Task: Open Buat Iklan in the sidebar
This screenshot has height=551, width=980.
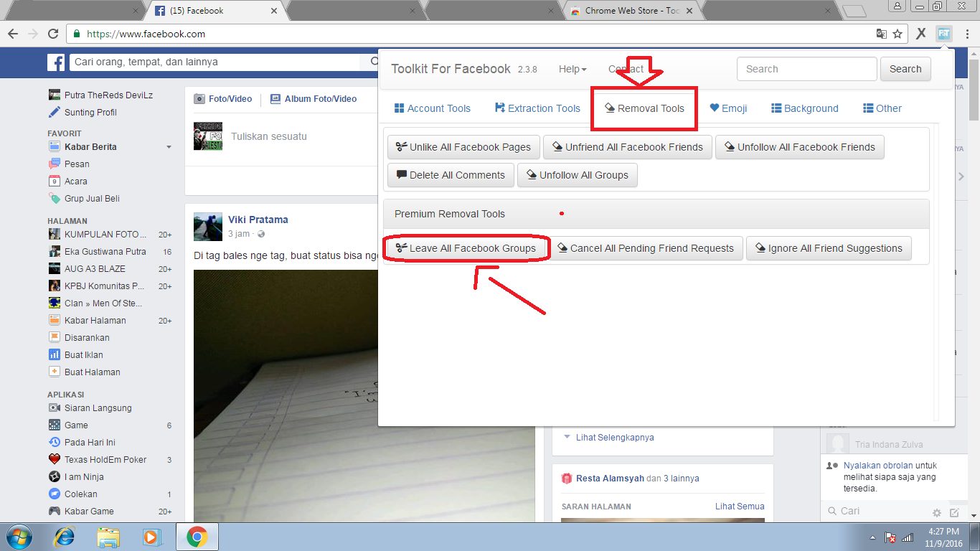Action: (x=83, y=354)
